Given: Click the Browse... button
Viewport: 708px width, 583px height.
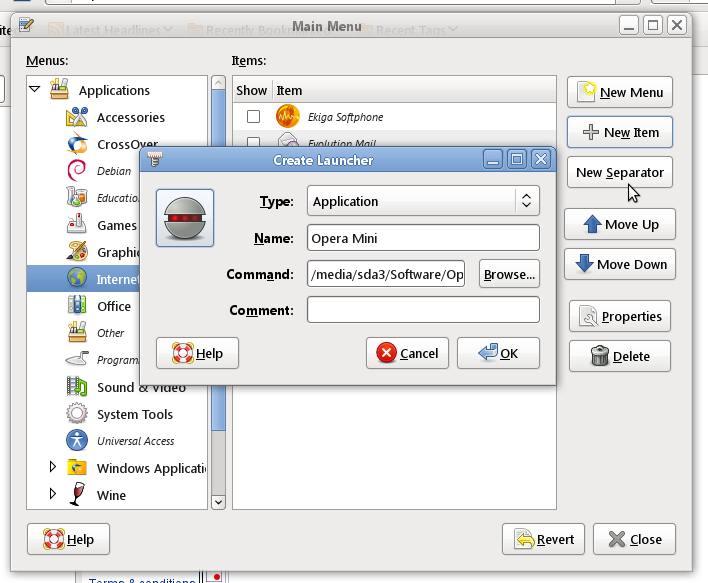Looking at the screenshot, I should coord(509,274).
